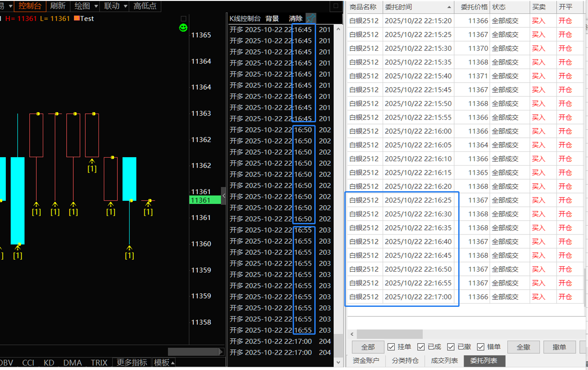588x370 pixels.
Task: Expand the 模板 template menu
Action: click(x=164, y=362)
